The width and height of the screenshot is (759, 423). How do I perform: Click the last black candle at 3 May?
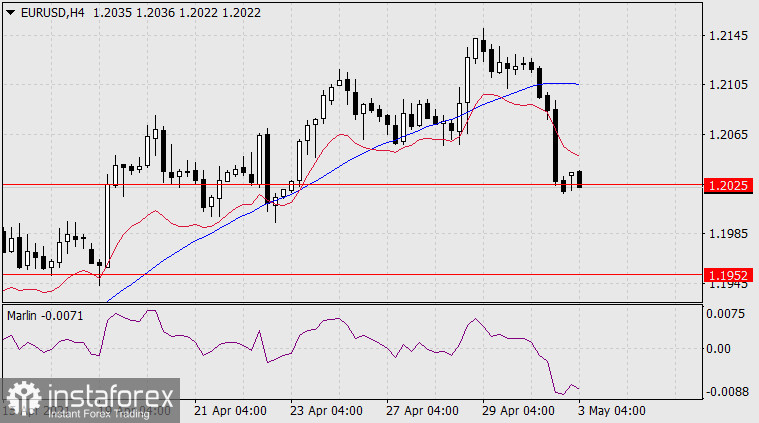click(x=579, y=179)
